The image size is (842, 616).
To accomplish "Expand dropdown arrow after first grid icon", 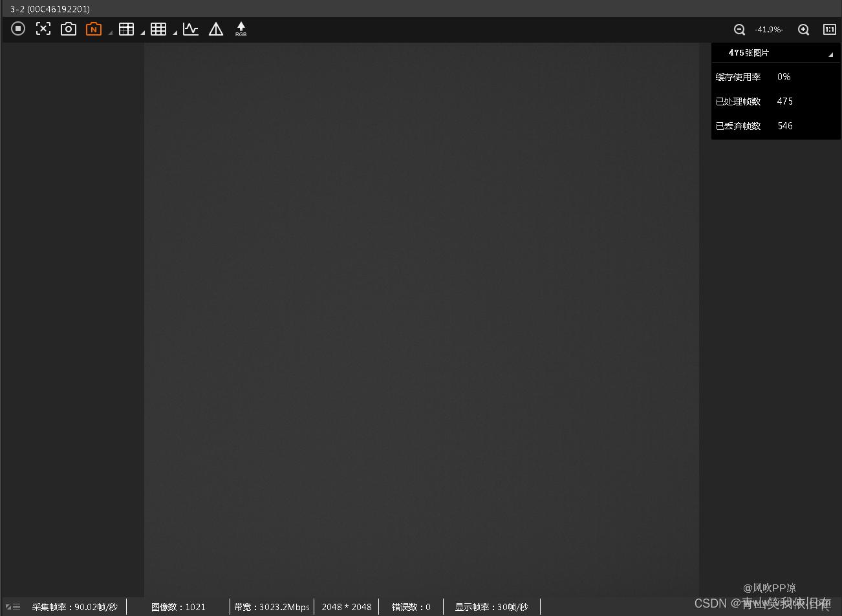I will coord(142,32).
